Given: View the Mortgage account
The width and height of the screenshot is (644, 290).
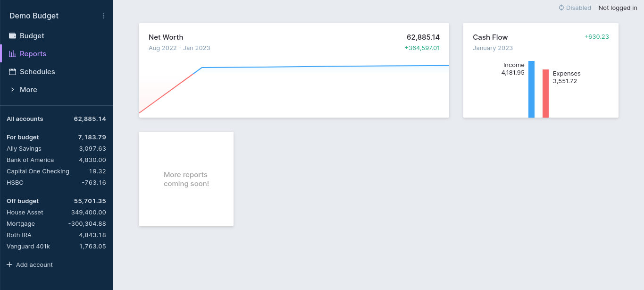Looking at the screenshot, I should tap(21, 224).
